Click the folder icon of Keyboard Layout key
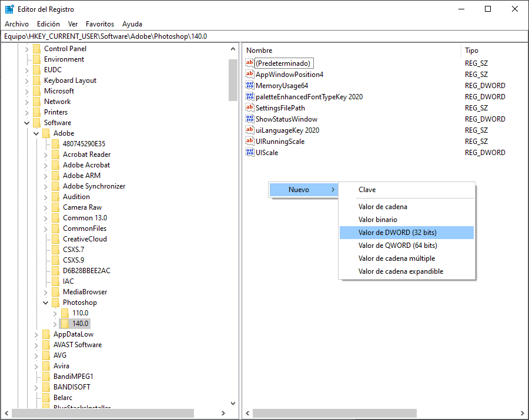Image resolution: width=529 pixels, height=420 pixels. (37, 80)
